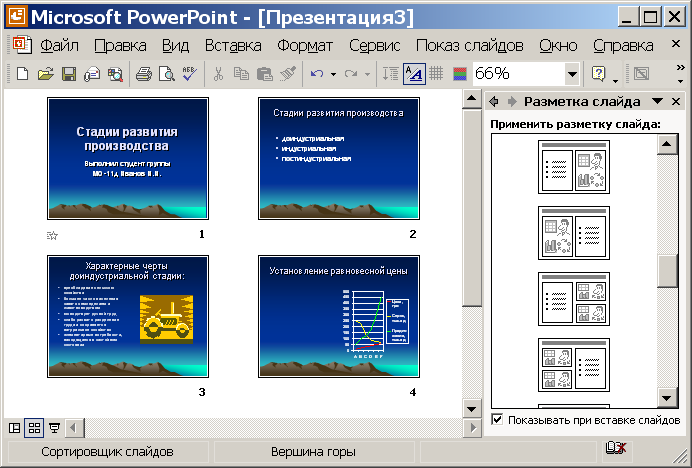This screenshot has height=468, width=692.
Task: Open a file with the Open folder icon
Action: (x=45, y=74)
